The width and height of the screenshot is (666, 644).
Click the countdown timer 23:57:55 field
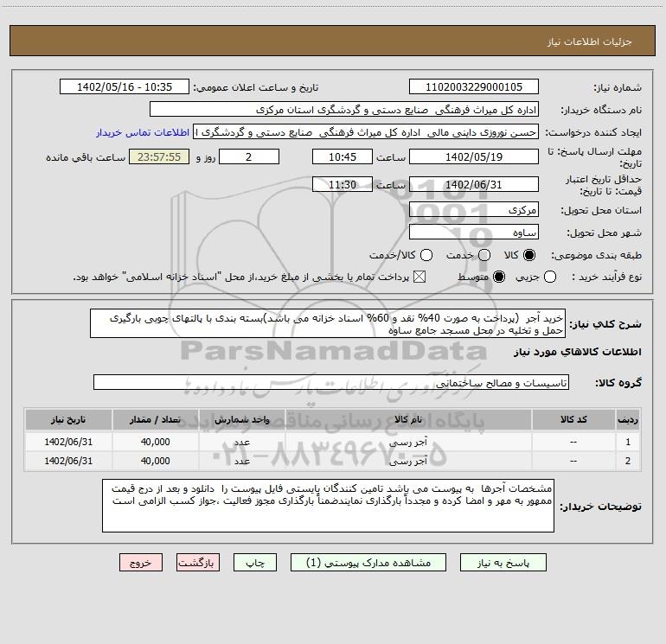click(159, 156)
